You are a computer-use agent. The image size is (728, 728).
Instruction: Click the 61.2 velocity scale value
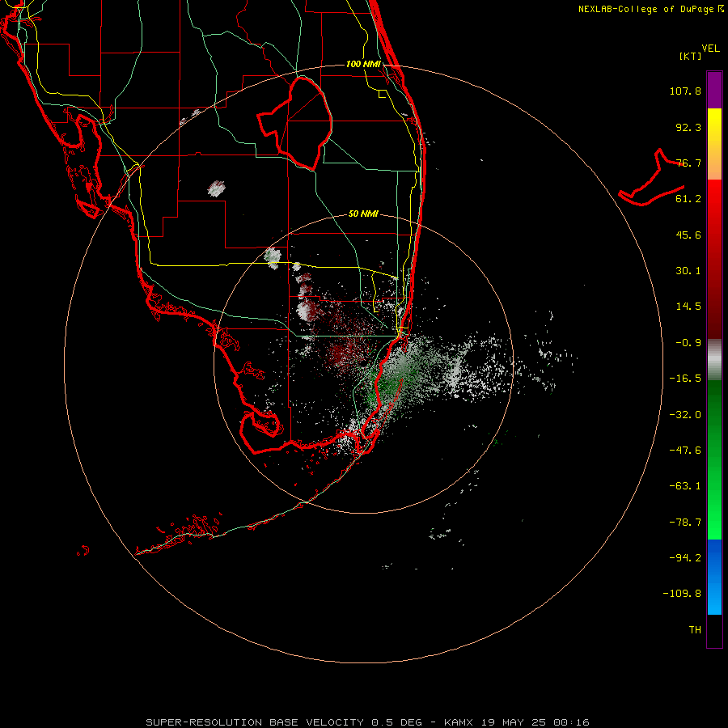tap(688, 199)
